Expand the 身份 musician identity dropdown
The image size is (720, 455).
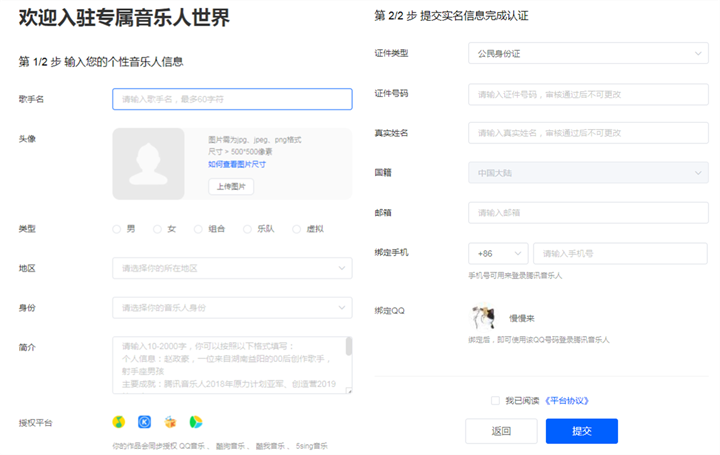pos(232,307)
